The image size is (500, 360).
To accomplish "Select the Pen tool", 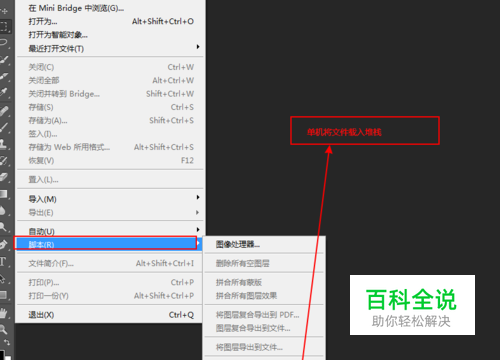I will 4,244.
